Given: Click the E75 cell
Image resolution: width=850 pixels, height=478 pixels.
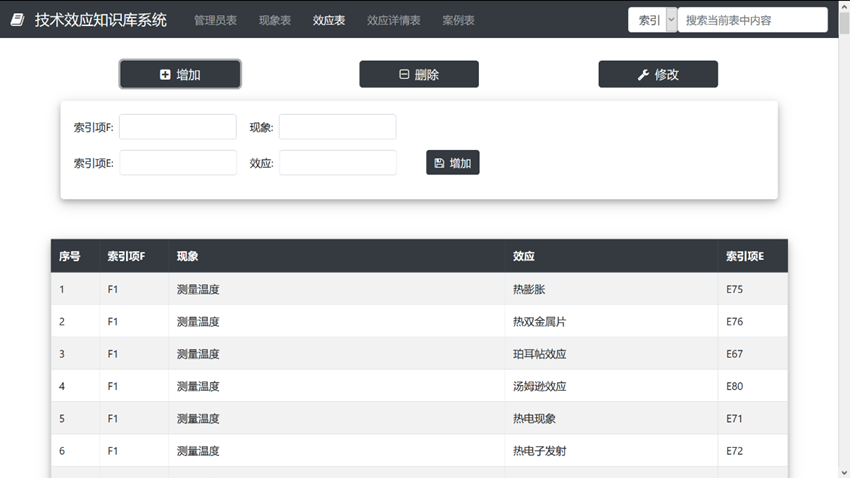Looking at the screenshot, I should tap(752, 289).
